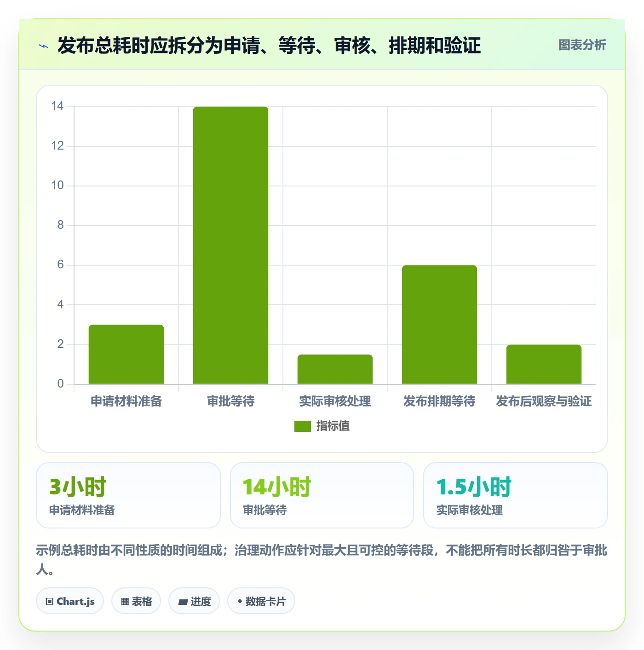Open the 1.5小时 实际审核处理 data card
644x650 pixels.
(x=516, y=495)
